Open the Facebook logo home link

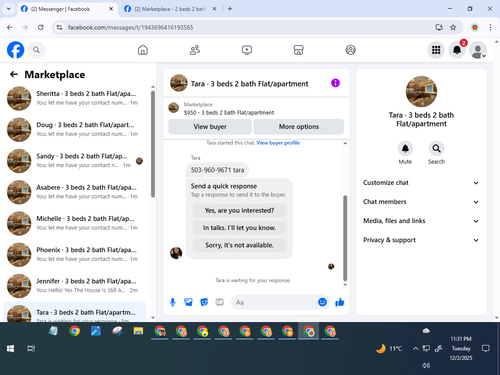coord(16,50)
